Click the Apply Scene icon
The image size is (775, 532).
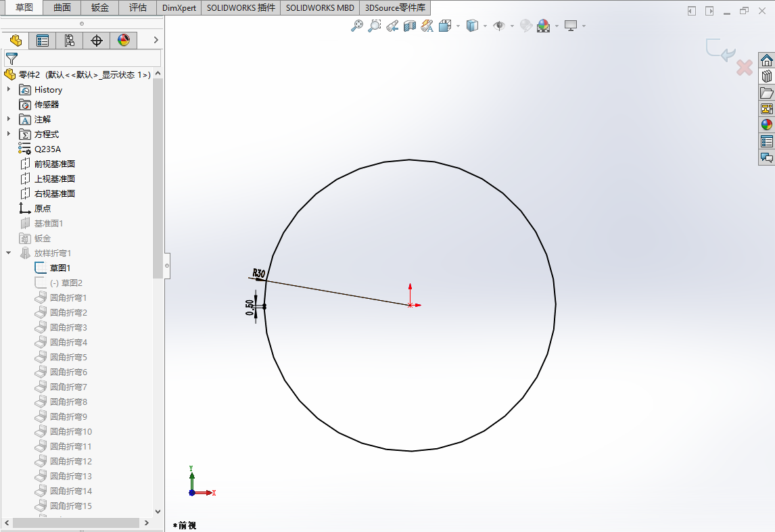pos(544,26)
